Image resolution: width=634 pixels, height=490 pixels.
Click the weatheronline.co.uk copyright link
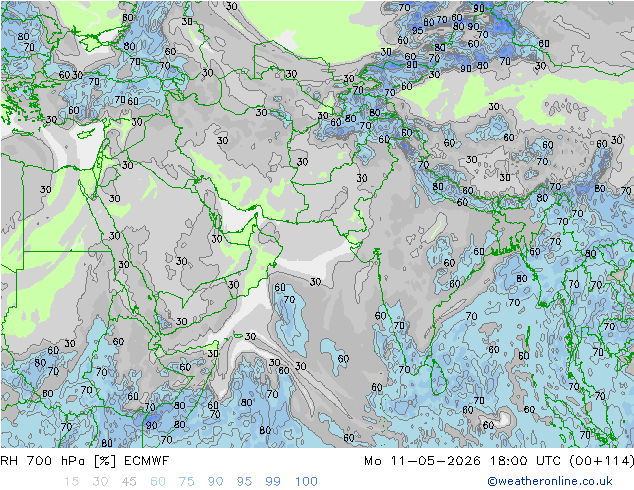click(549, 481)
